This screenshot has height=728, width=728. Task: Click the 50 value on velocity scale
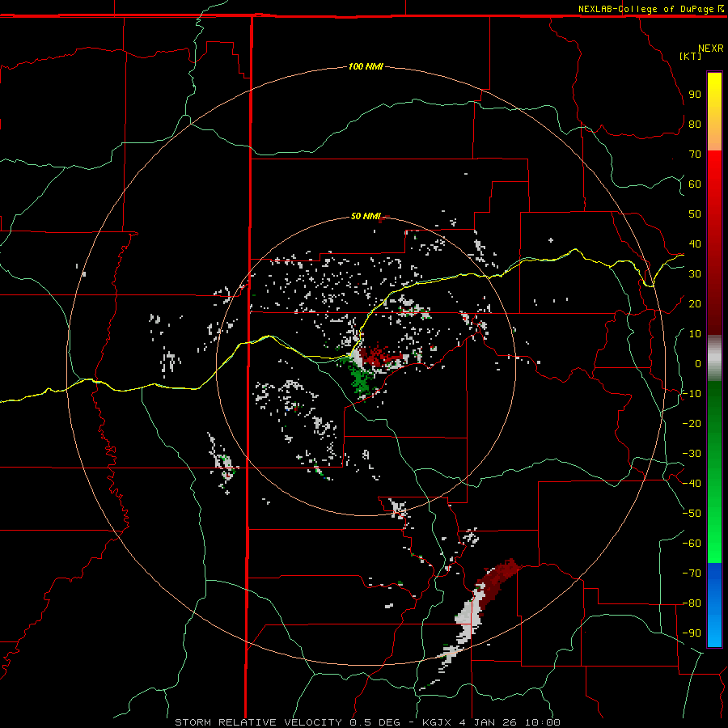click(x=695, y=214)
